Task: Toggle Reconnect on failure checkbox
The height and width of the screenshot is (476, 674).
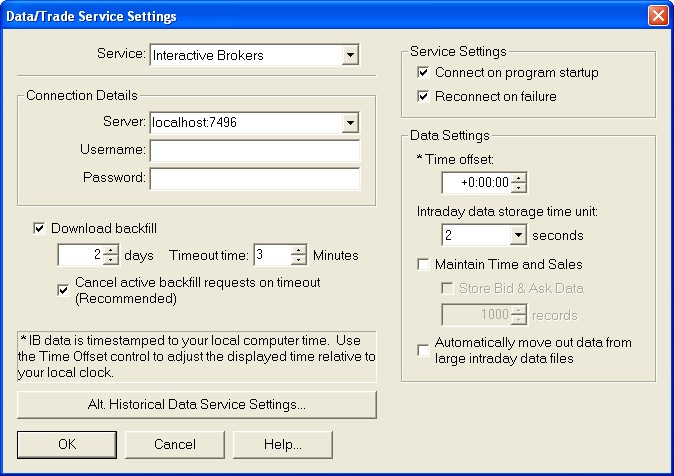Action: (x=424, y=97)
